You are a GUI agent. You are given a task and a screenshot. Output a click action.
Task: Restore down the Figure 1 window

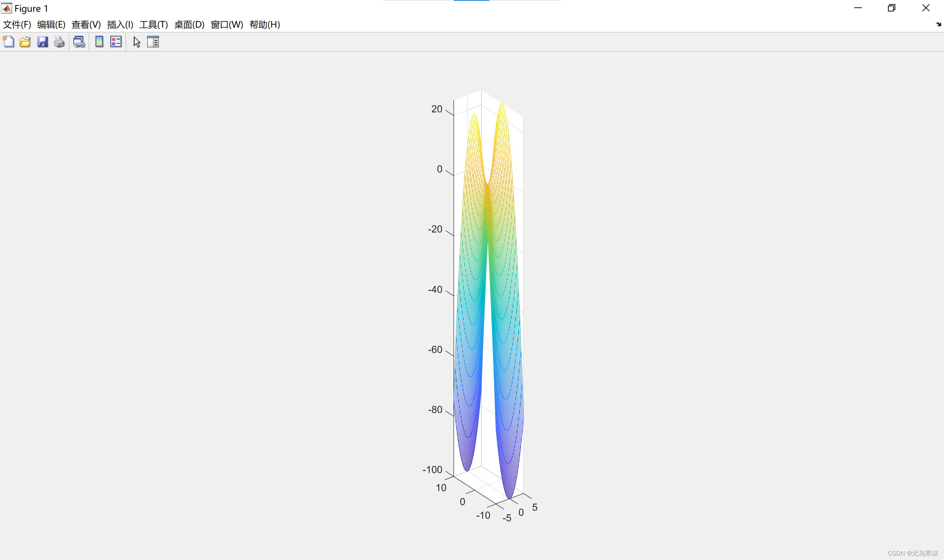pos(892,8)
